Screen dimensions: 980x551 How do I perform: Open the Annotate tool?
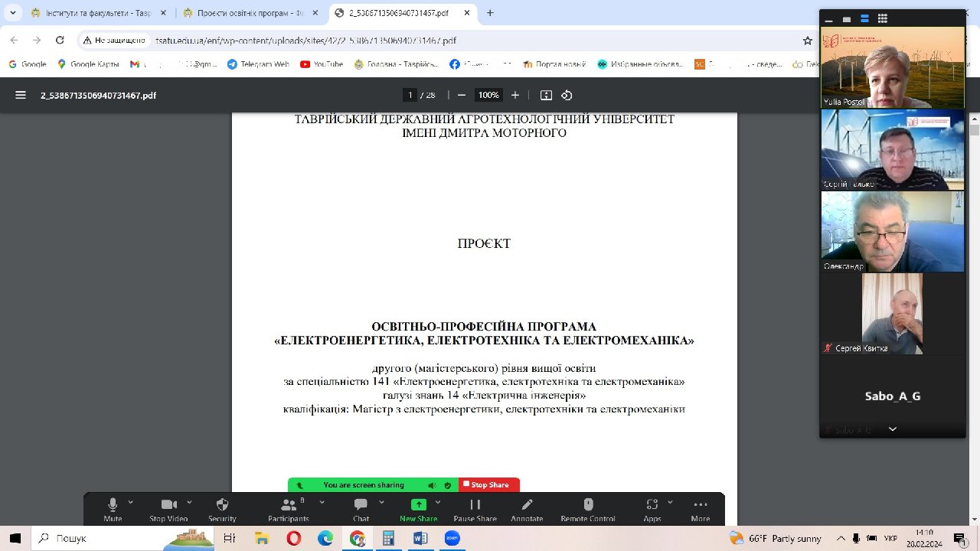527,509
